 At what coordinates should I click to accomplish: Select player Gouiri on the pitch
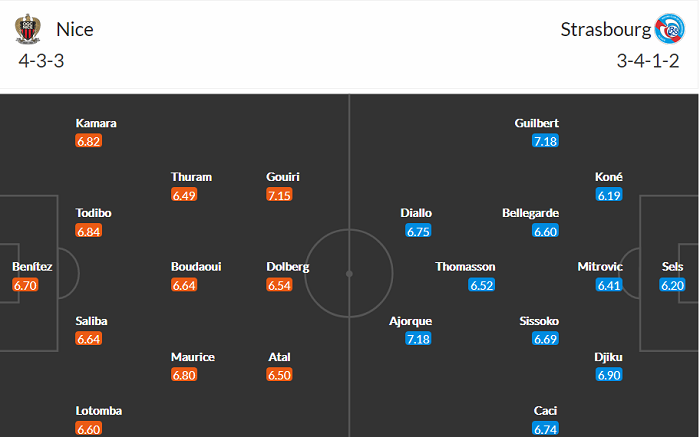point(283,177)
